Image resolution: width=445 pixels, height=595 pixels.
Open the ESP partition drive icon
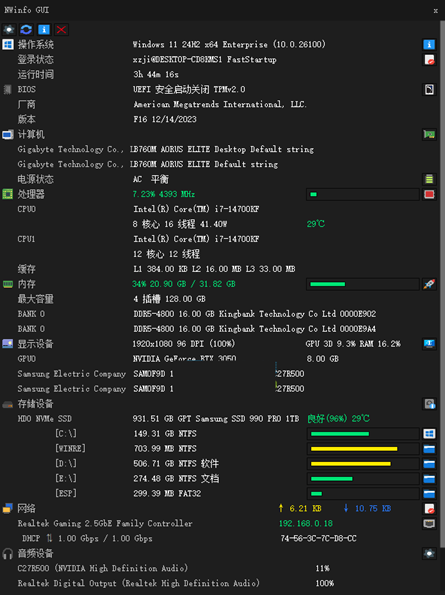tap(429, 494)
